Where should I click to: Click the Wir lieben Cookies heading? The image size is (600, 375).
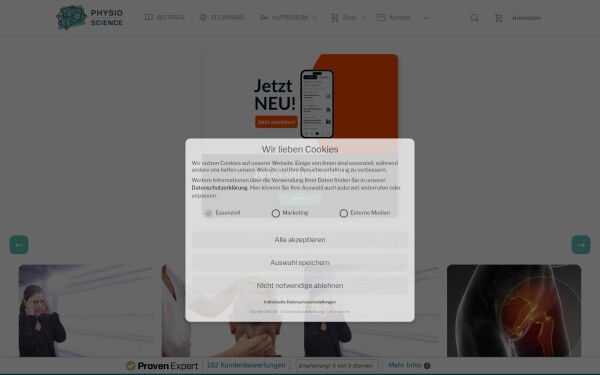point(300,149)
